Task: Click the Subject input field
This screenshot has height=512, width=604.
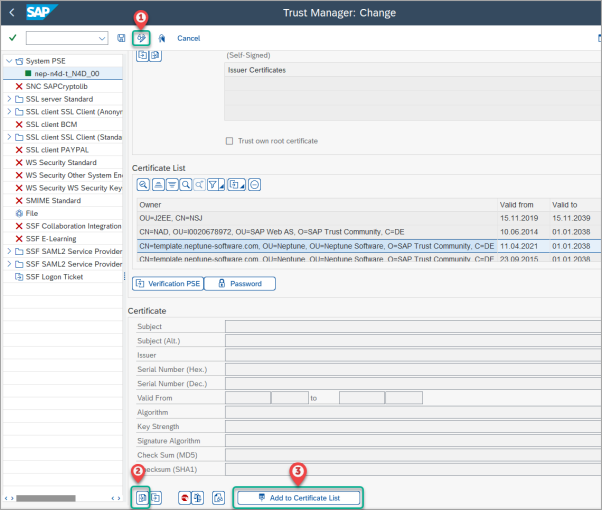Action: [410, 326]
